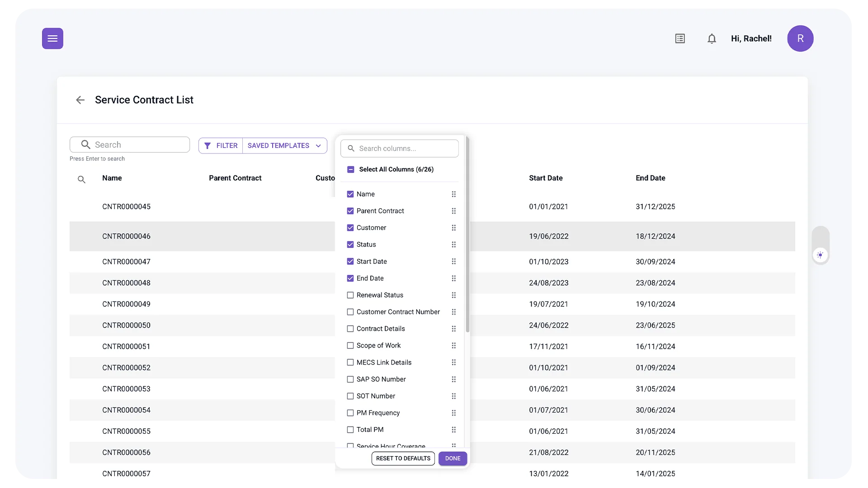The width and height of the screenshot is (868, 488).
Task: Click the Done button
Action: (x=453, y=458)
